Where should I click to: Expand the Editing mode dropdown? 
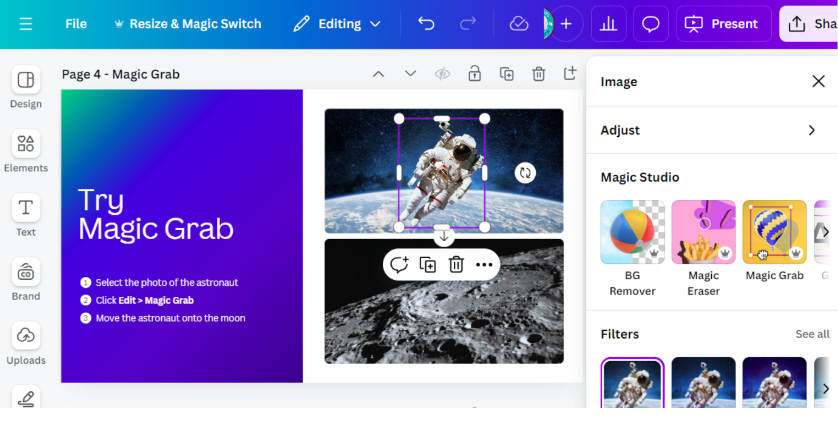coord(337,24)
